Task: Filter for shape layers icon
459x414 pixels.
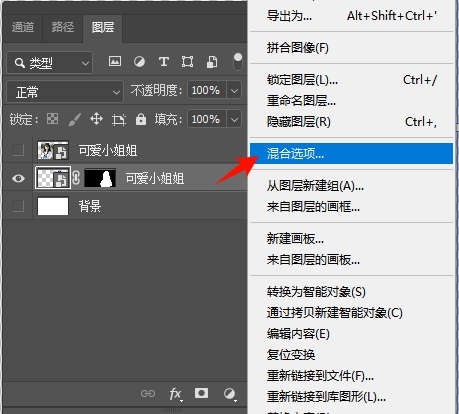Action: 187,62
